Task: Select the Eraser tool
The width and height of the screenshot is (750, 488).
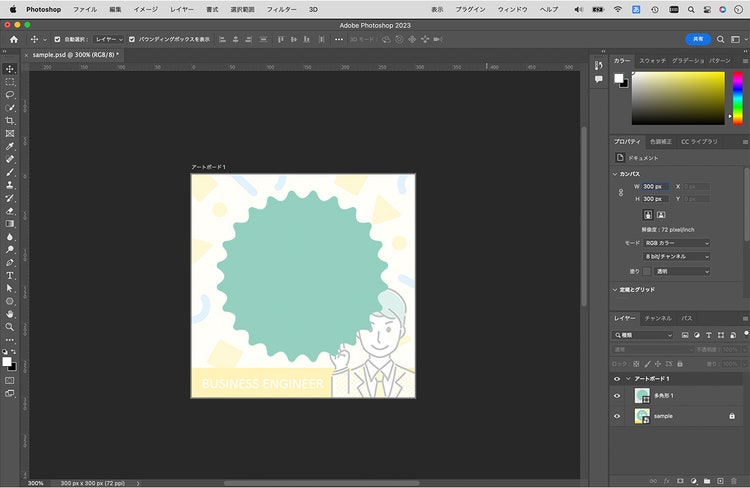Action: tap(10, 211)
